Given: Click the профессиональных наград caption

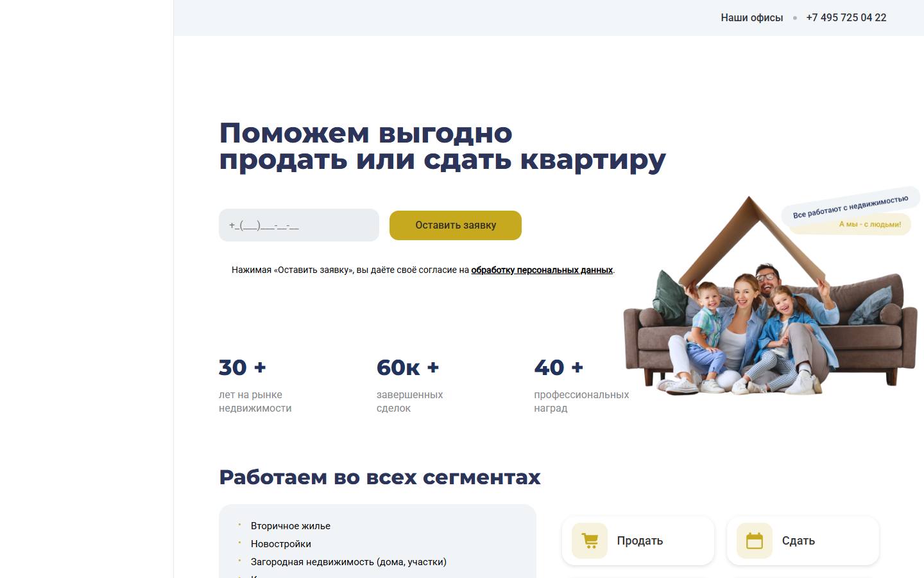Looking at the screenshot, I should click(581, 401).
